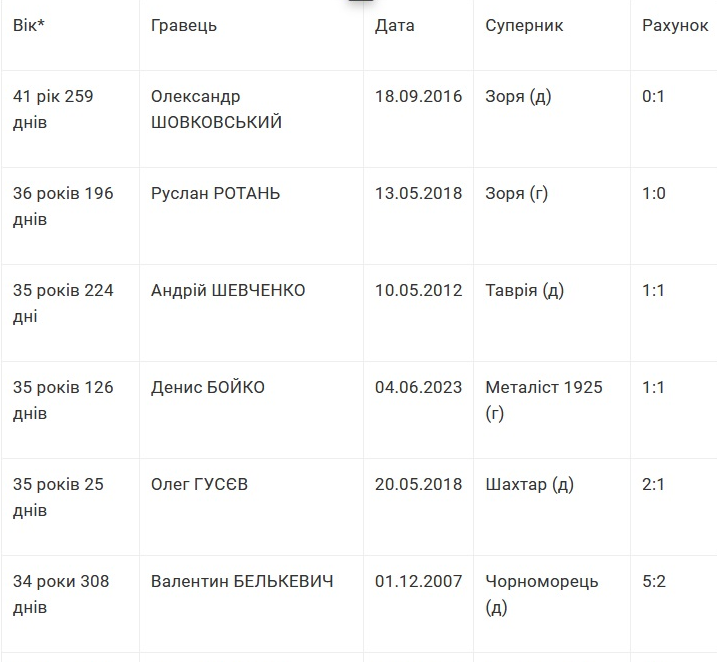Click player name Валентин БЕЛЬКЕВИЧ
Image resolution: width=717 pixels, height=662 pixels.
tap(242, 582)
